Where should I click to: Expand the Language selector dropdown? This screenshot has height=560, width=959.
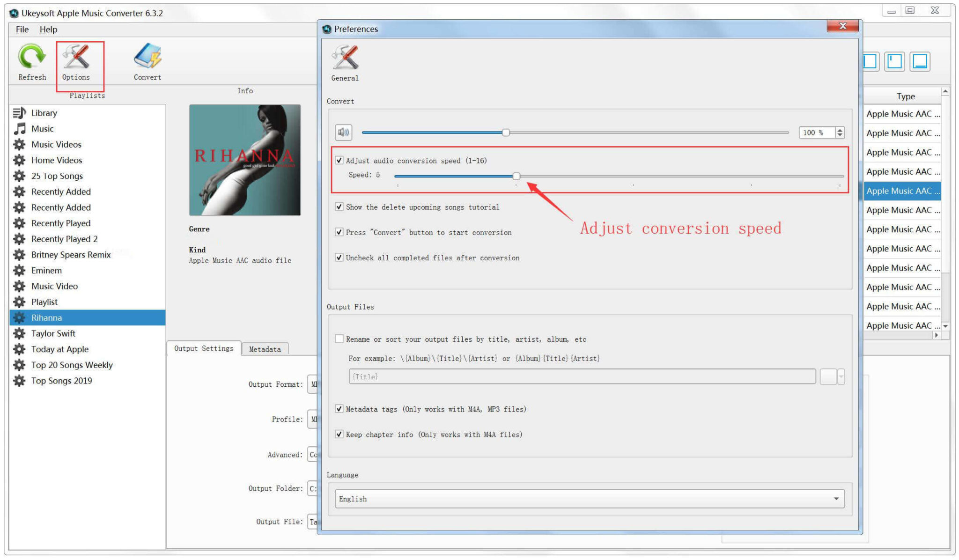click(842, 499)
